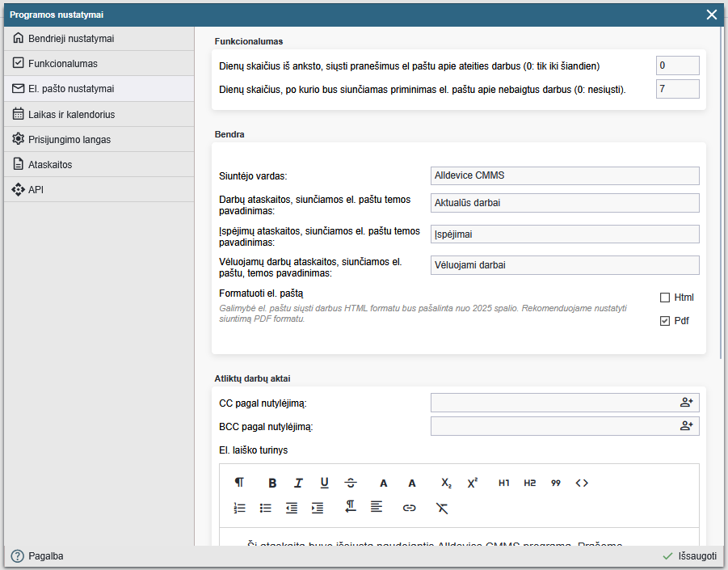Edit reminder days field showing 7
Screen dimensions: 728x570
point(677,89)
